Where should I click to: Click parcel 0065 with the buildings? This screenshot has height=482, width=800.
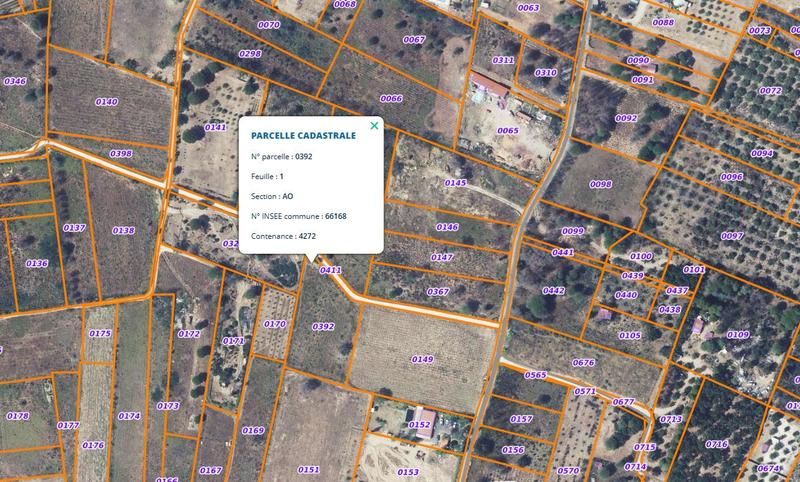point(507,131)
